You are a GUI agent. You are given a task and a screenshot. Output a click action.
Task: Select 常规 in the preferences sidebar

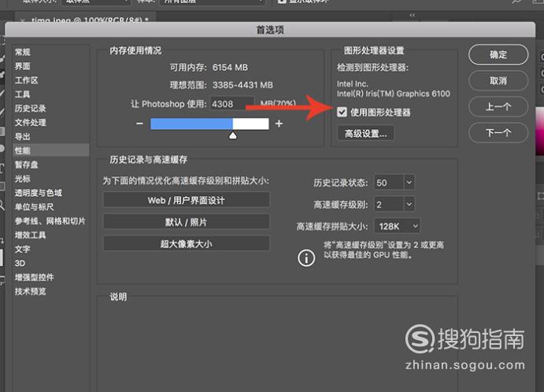click(23, 52)
